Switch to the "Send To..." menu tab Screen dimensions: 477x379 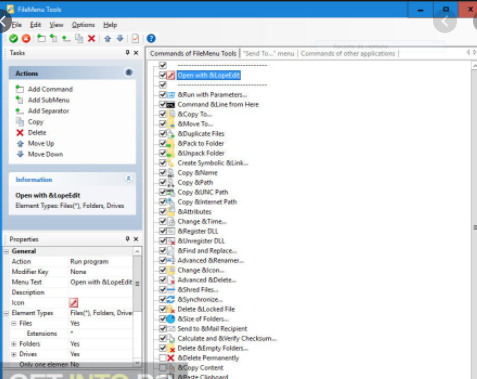pyautogui.click(x=269, y=54)
